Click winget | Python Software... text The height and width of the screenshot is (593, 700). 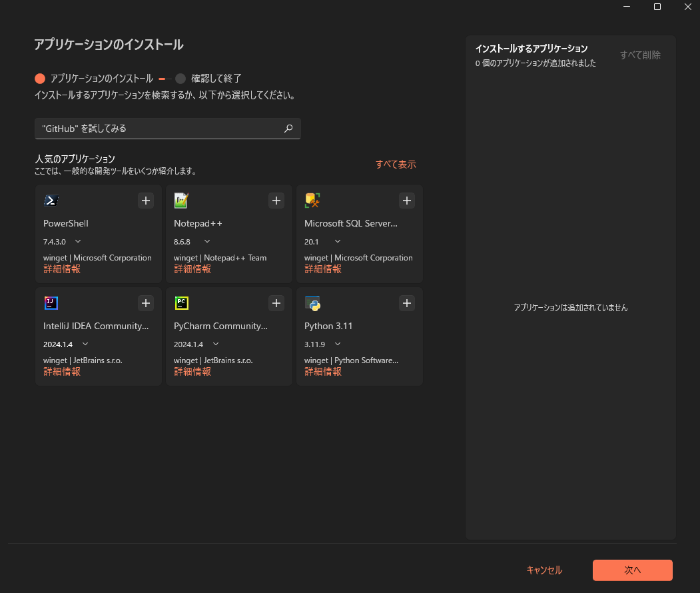pos(352,360)
